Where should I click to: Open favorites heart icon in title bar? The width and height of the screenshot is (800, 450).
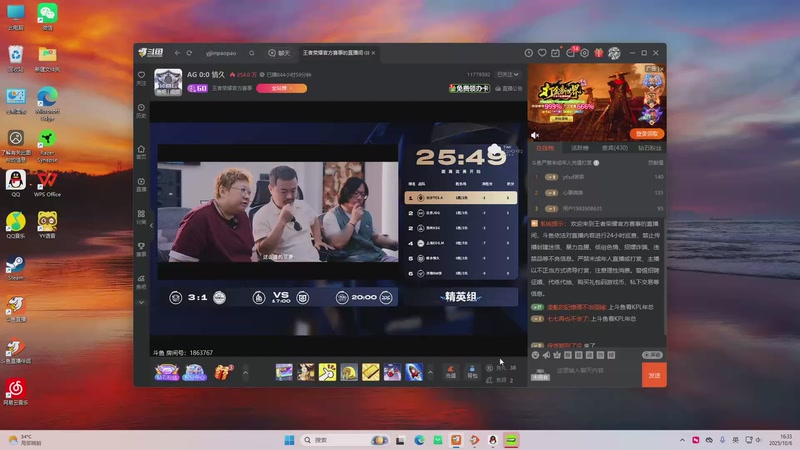point(542,53)
